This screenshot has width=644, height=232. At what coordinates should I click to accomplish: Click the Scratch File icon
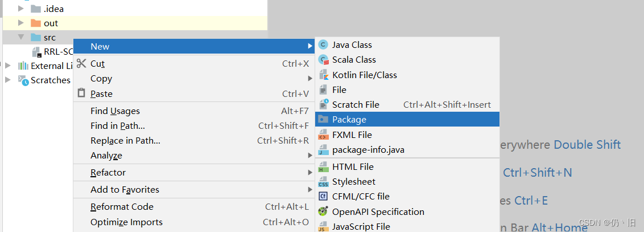click(324, 104)
